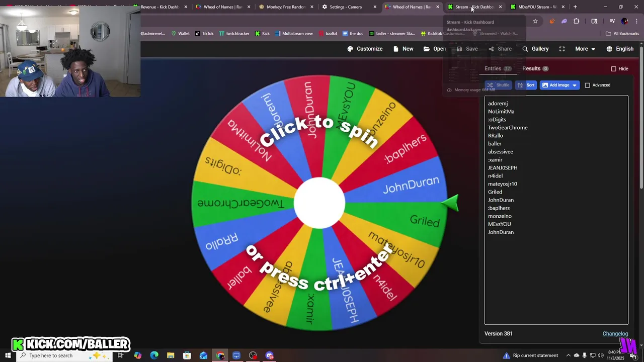Show hidden system tray icons
644x362 pixels.
click(569, 355)
